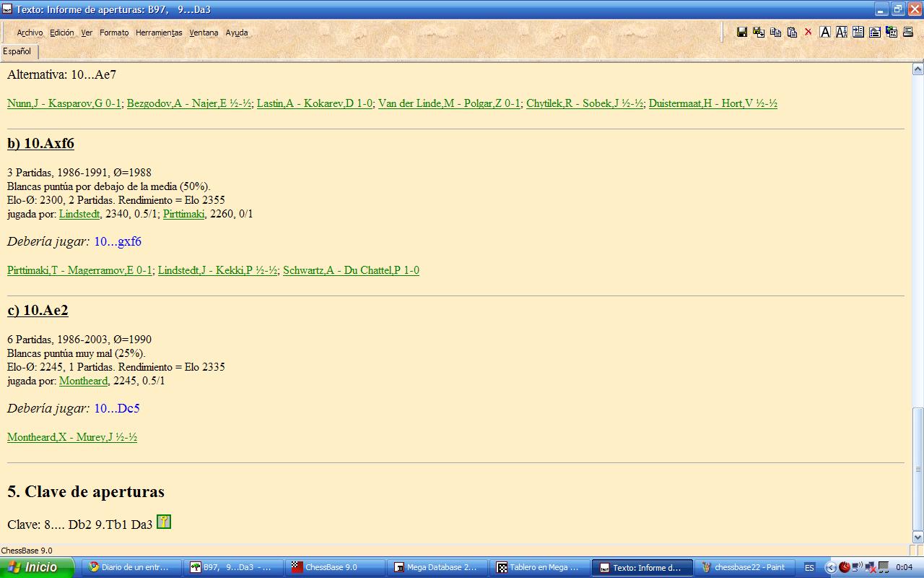Switch to ChessBase 9.0 taskbar window
Viewport: 924px width, 578px height.
334,567
